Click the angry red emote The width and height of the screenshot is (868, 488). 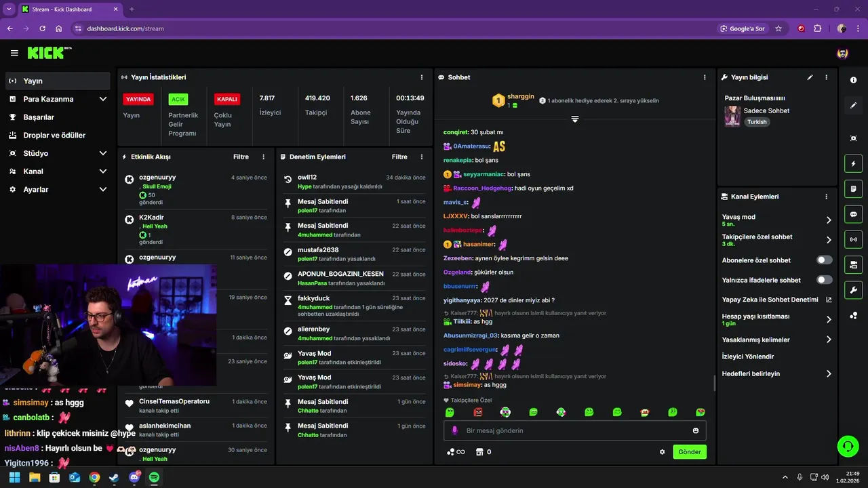click(478, 412)
